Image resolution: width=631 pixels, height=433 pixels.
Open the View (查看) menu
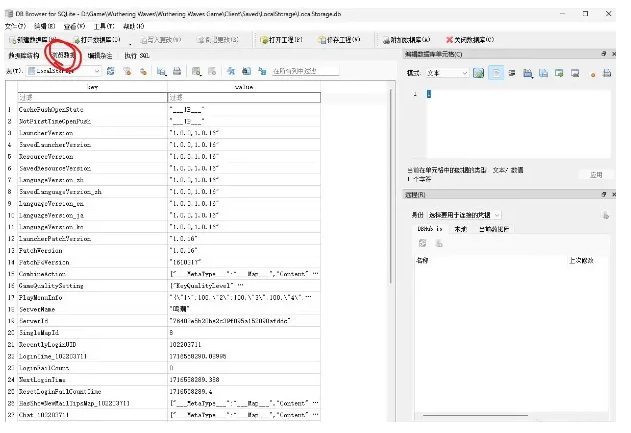[74, 26]
